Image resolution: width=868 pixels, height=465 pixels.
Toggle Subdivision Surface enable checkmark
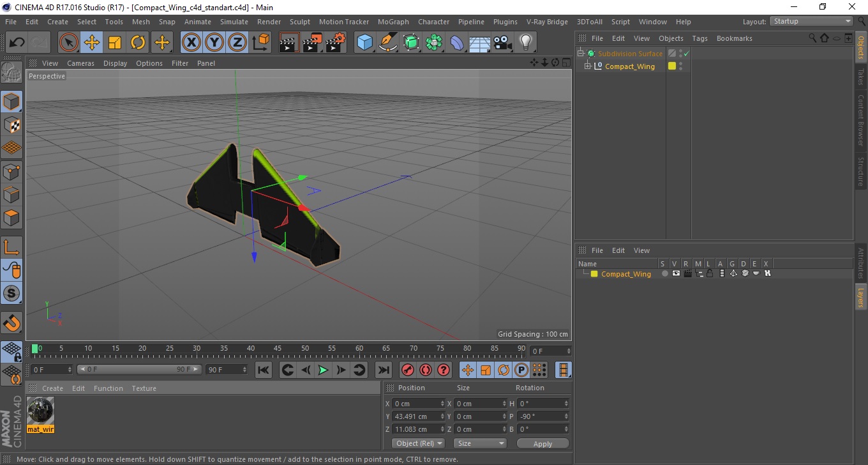[686, 54]
